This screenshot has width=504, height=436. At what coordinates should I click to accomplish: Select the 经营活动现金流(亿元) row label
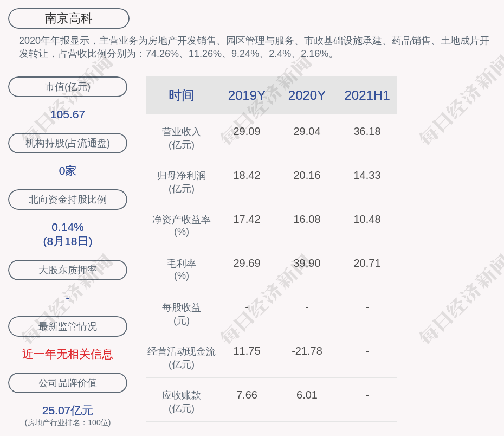tap(182, 358)
